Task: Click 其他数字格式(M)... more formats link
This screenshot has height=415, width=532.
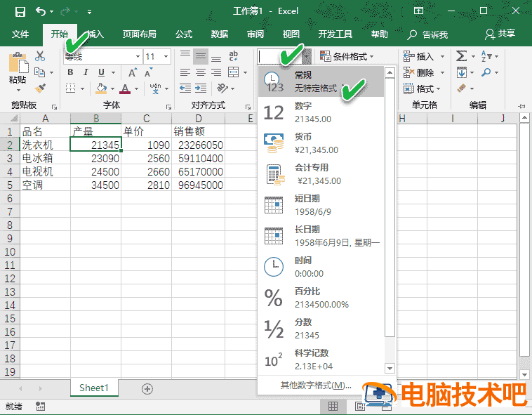Action: tap(316, 386)
